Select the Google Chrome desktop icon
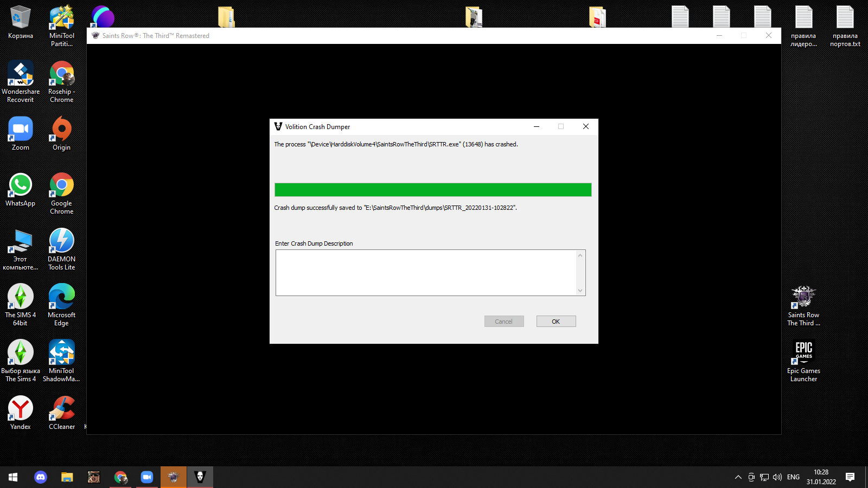Viewport: 868px width, 488px height. [62, 194]
